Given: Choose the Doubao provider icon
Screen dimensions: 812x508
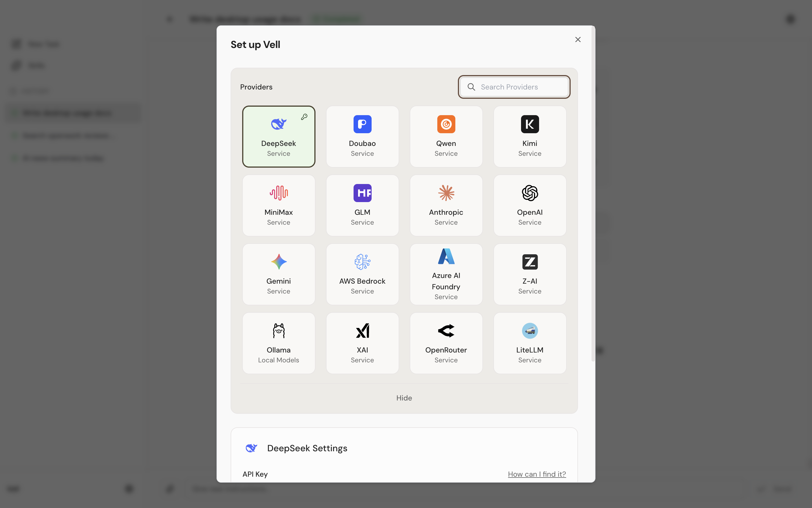Looking at the screenshot, I should point(362,124).
